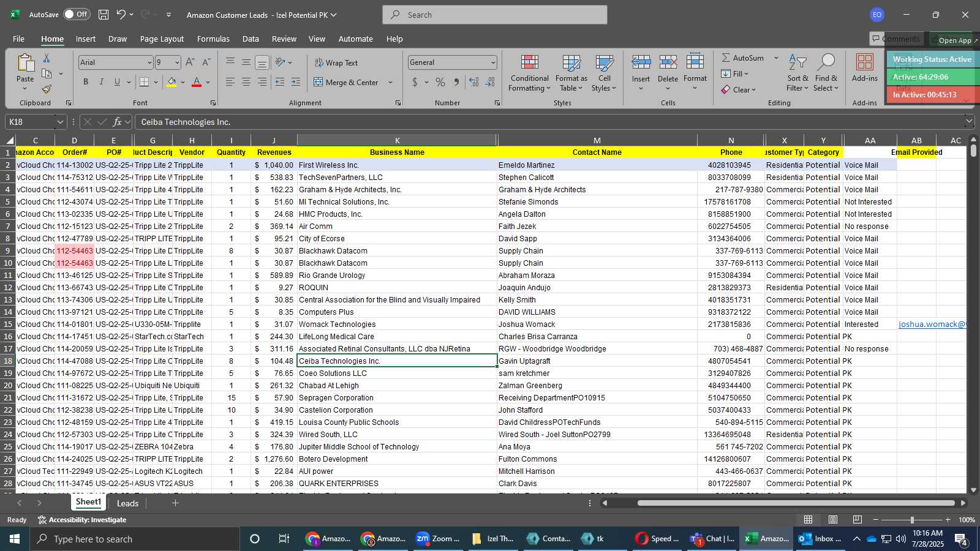Click the Search box in title bar
The height and width of the screenshot is (551, 980).
[x=495, y=15]
